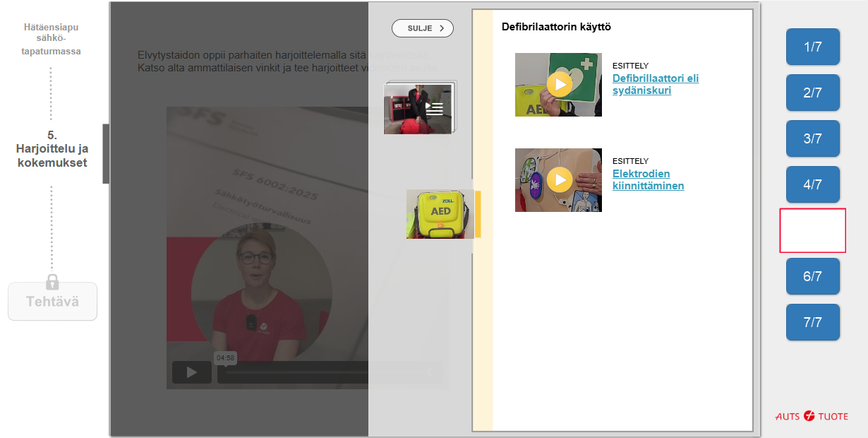
Task: Play the Defibrillaattori eli sydäniskuri video thumbnail
Action: pyautogui.click(x=558, y=85)
